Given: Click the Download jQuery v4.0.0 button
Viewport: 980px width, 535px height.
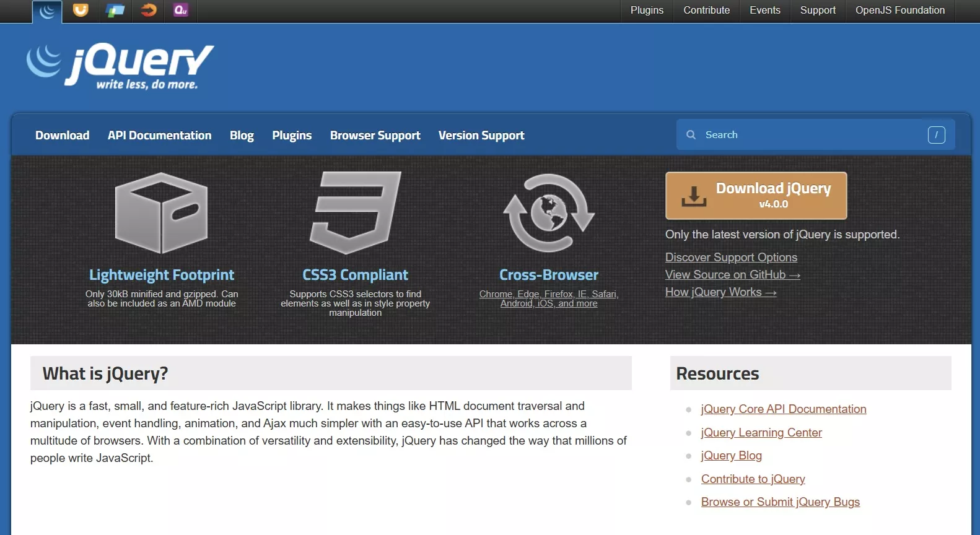Looking at the screenshot, I should tap(756, 196).
